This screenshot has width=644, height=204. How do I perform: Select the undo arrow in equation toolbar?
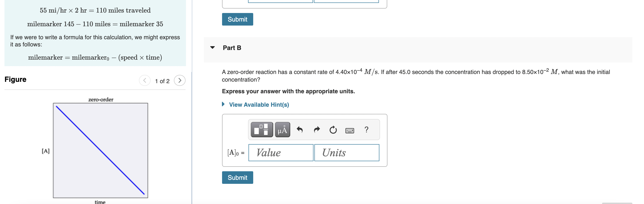tap(300, 130)
